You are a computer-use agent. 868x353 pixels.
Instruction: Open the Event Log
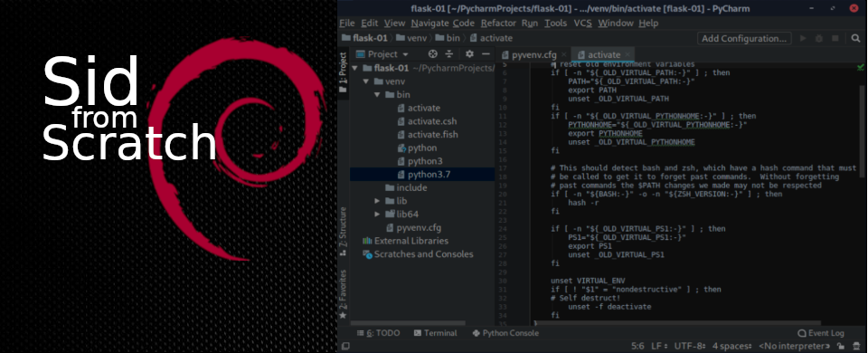pyautogui.click(x=821, y=333)
